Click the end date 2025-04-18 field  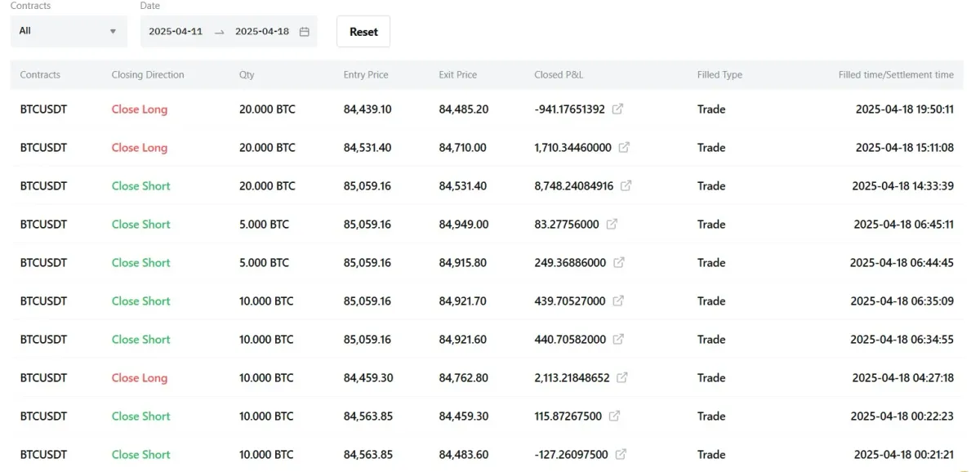click(262, 32)
